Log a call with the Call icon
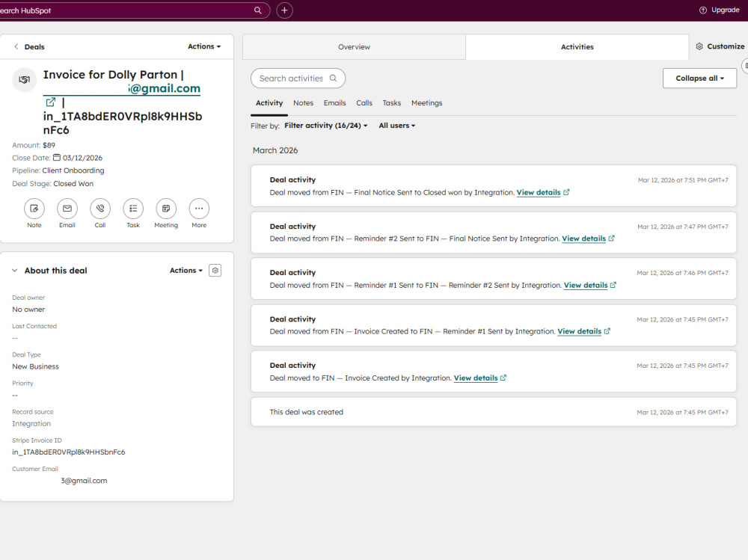 (100, 209)
